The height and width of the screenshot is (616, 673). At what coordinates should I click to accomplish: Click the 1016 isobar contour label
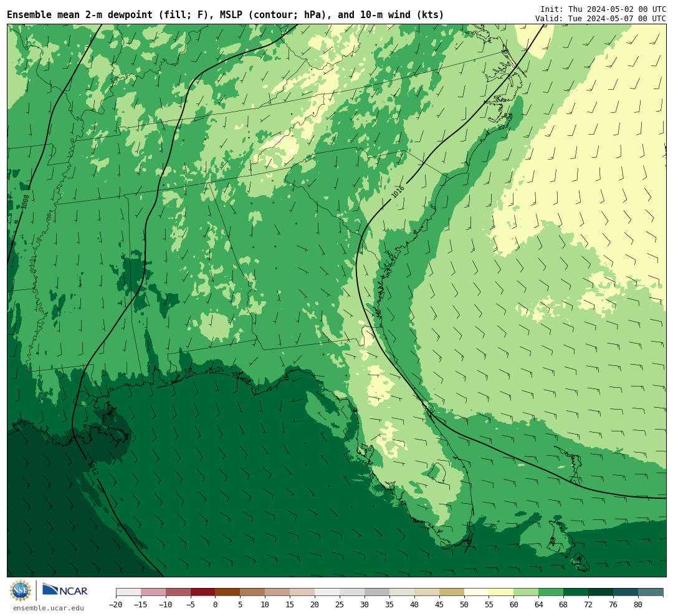(x=398, y=192)
